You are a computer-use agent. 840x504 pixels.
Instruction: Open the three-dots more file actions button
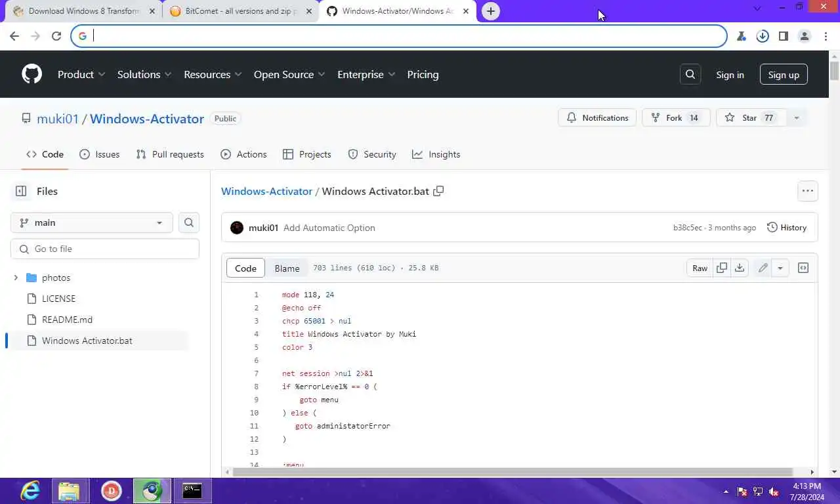(807, 191)
